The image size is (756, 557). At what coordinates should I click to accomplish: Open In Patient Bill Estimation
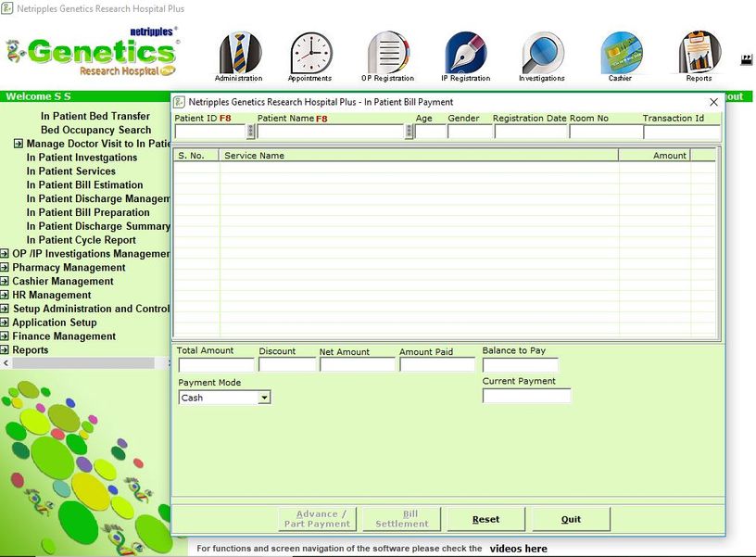pyautogui.click(x=85, y=184)
